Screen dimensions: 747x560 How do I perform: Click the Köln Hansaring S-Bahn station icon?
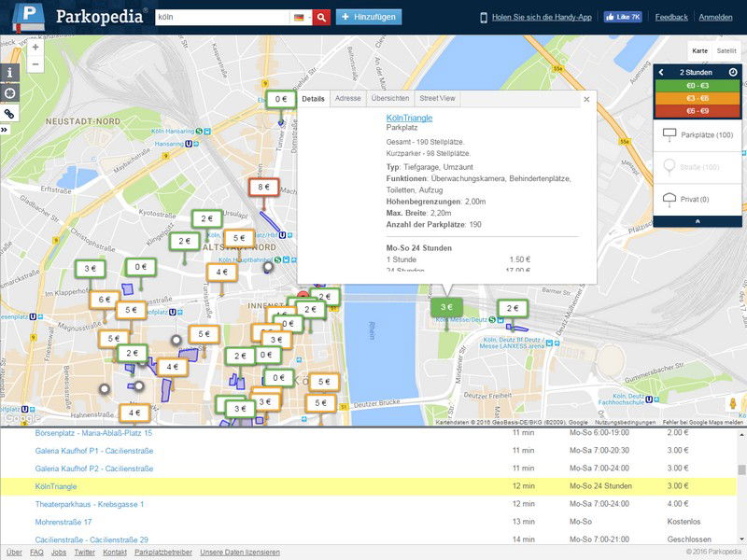pyautogui.click(x=199, y=131)
